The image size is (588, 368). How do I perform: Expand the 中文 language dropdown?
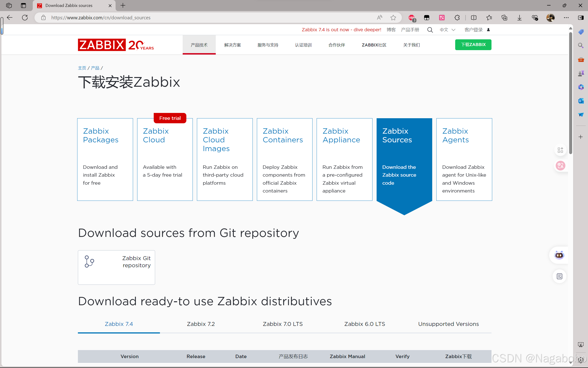pyautogui.click(x=447, y=30)
